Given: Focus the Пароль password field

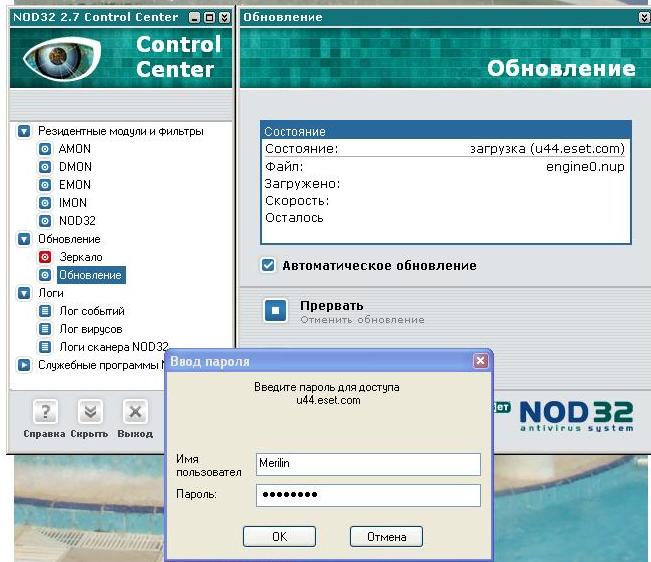Looking at the screenshot, I should (368, 495).
